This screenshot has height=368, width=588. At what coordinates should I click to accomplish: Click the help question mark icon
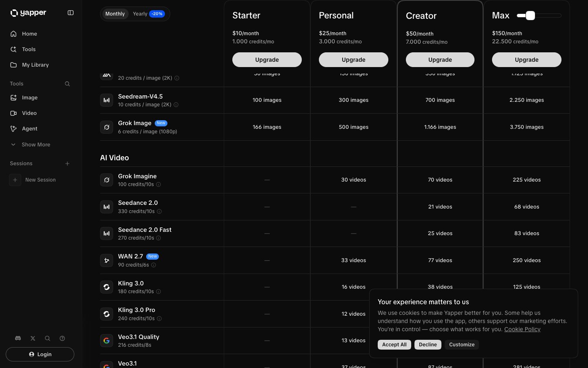point(62,338)
